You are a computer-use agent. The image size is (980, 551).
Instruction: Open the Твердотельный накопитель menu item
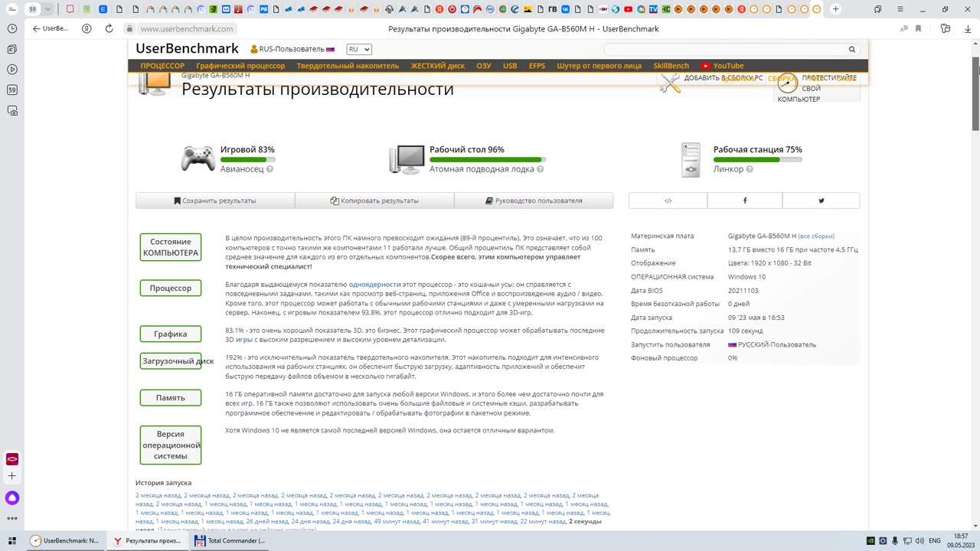point(348,66)
